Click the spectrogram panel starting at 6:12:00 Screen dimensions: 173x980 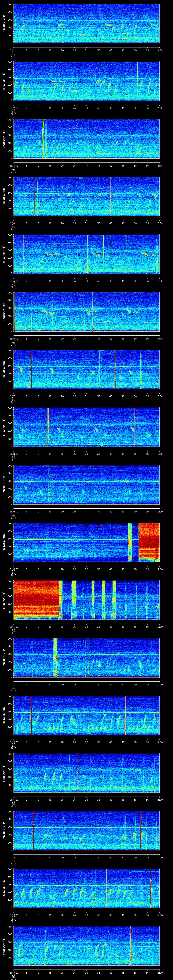pyautogui.click(x=86, y=657)
